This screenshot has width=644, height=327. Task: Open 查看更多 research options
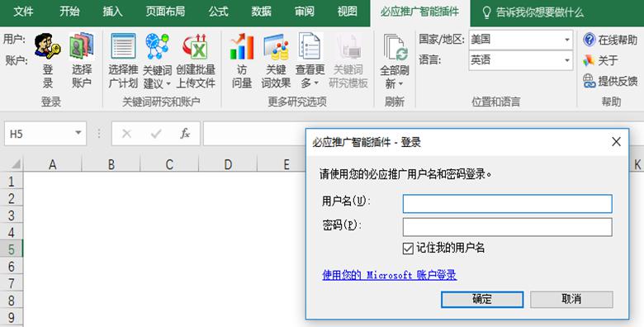click(x=310, y=60)
